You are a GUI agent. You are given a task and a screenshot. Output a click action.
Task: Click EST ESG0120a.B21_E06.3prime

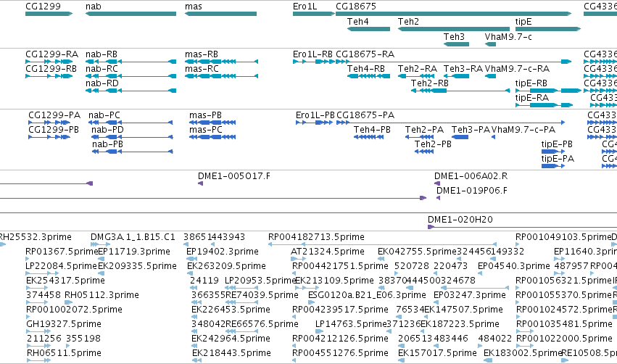tap(367, 296)
